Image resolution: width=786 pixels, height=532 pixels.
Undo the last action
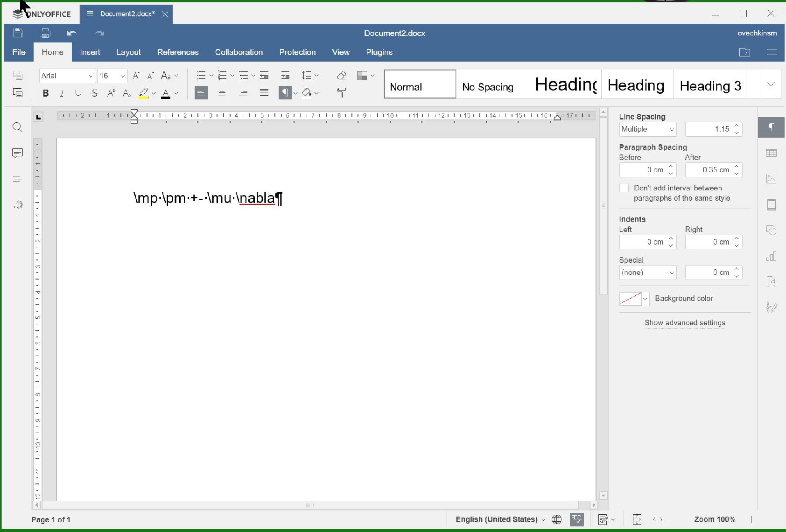[x=72, y=33]
